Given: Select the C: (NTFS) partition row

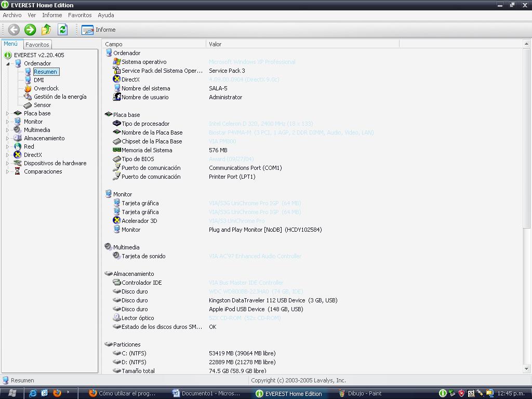Looking at the screenshot, I should pyautogui.click(x=134, y=353).
